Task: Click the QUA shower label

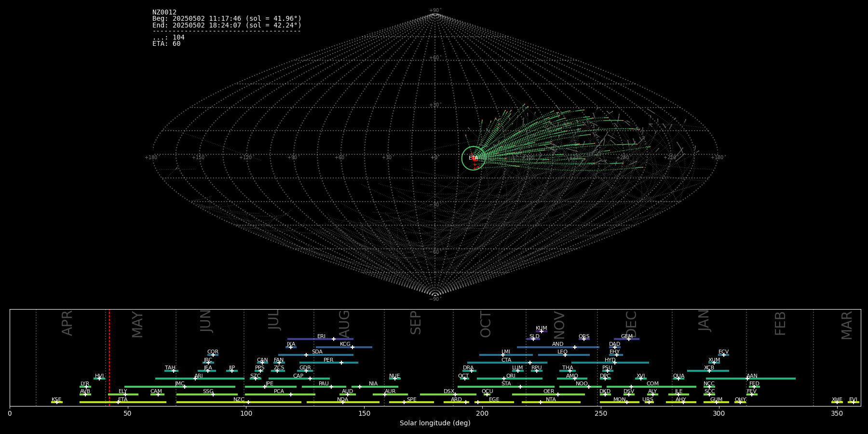Action: pos(679,376)
